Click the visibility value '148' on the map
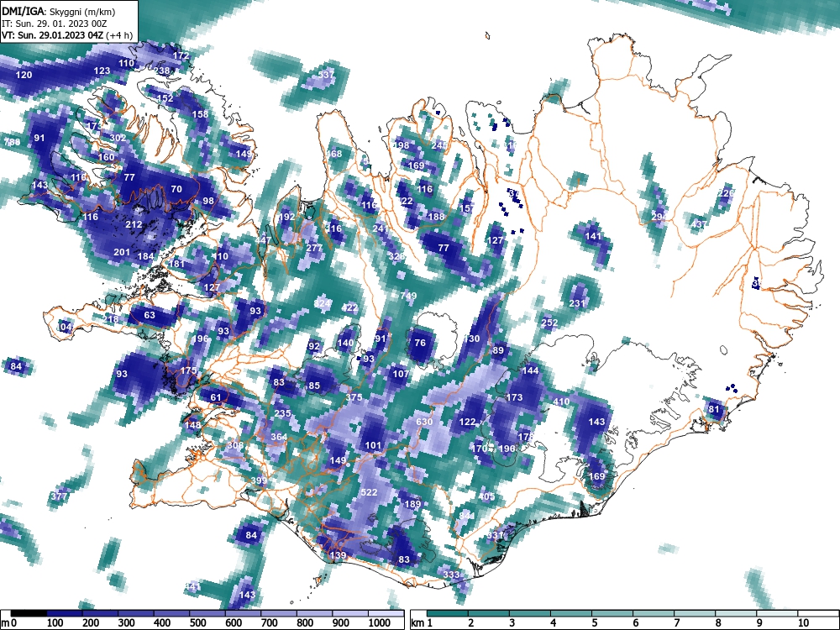The width and height of the screenshot is (840, 630). coord(192,425)
